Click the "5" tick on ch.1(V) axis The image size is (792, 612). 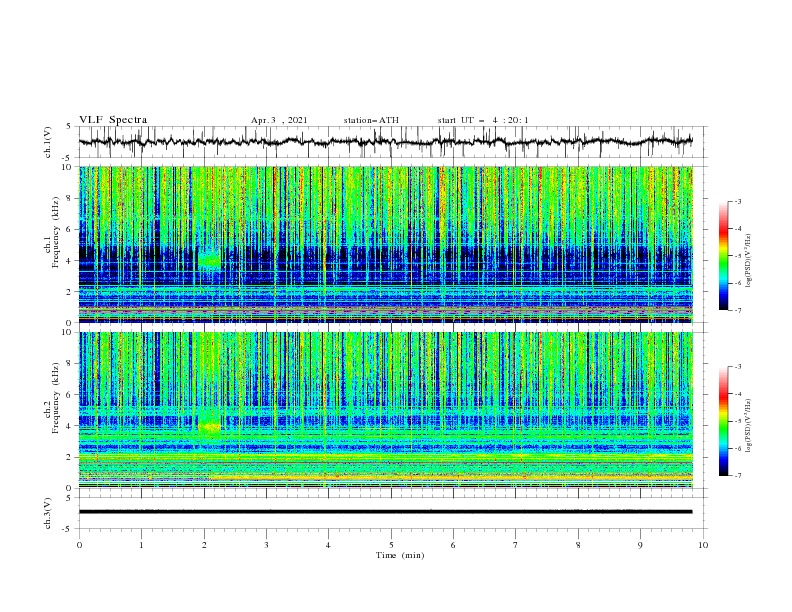pos(69,127)
